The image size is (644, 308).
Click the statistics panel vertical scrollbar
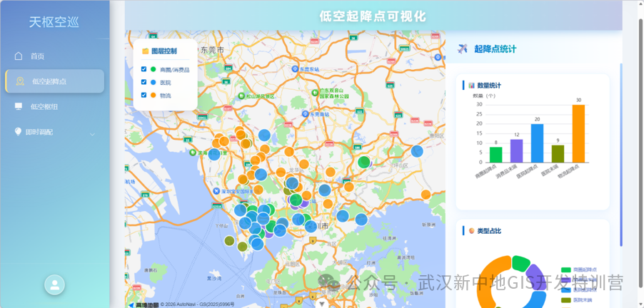(x=621, y=155)
